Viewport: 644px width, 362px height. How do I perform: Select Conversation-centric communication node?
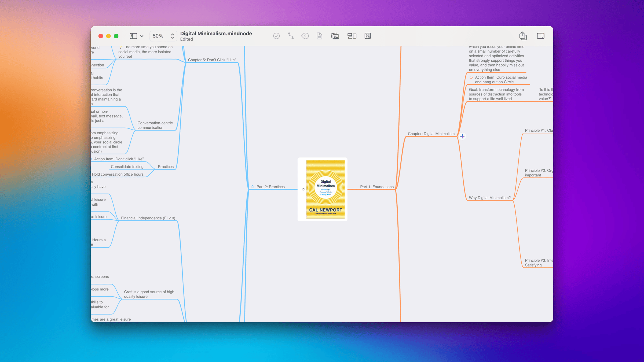(x=155, y=125)
